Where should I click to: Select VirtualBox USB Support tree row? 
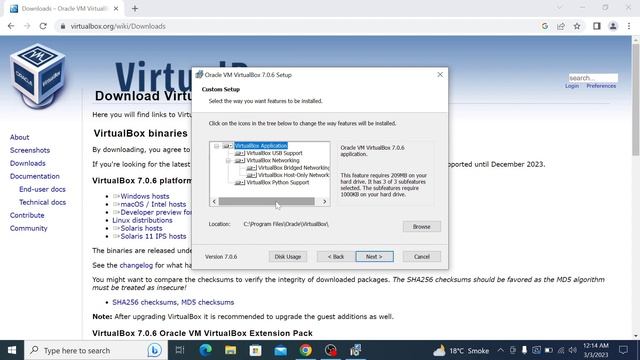click(x=274, y=153)
